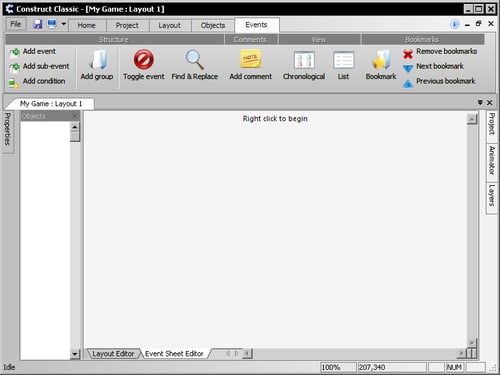Switch to the Layout Editor tab
The height and width of the screenshot is (375, 500).
click(x=113, y=354)
